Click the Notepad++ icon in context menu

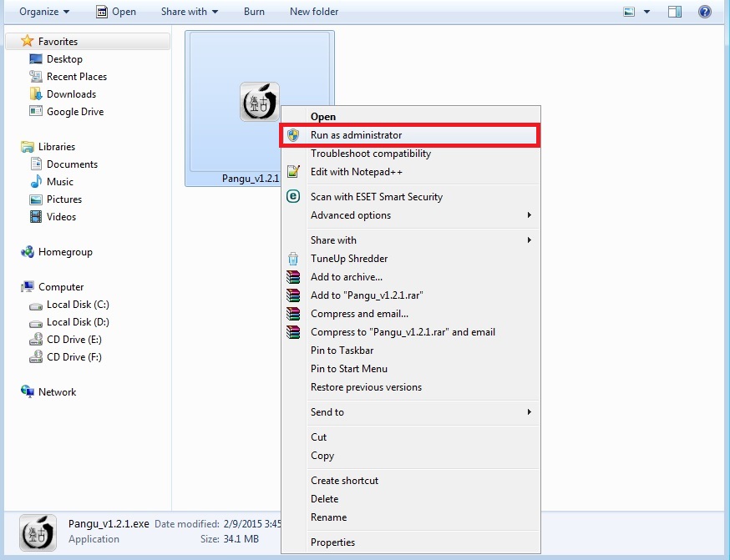coord(293,172)
